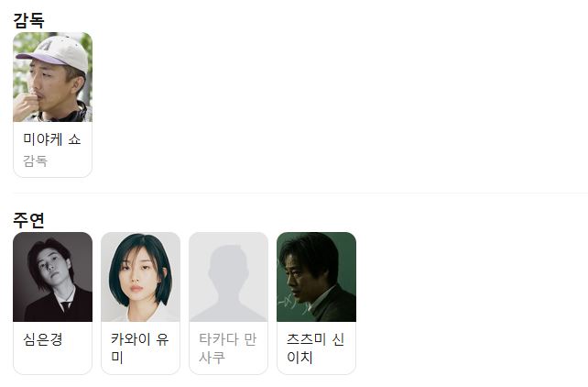Screen dimensions: 588x387
Task: Click blank card area below 심은경 name
Action: point(52,360)
